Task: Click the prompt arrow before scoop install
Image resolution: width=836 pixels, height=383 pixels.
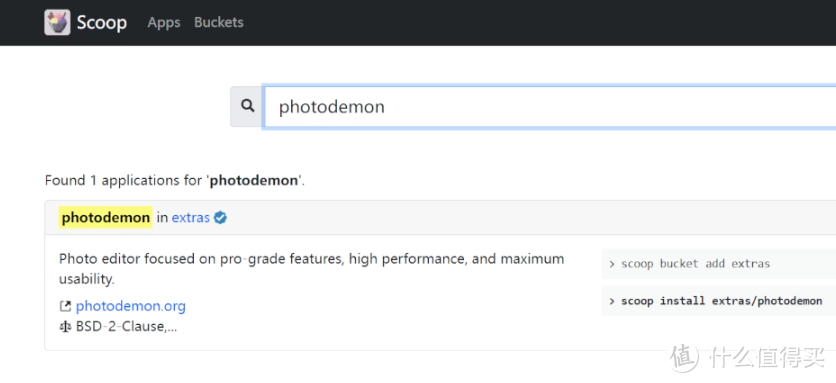Action: (x=612, y=301)
